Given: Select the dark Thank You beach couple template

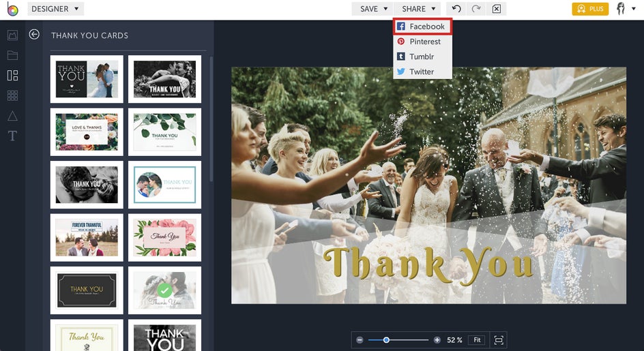Looking at the screenshot, I should pyautogui.click(x=87, y=79).
